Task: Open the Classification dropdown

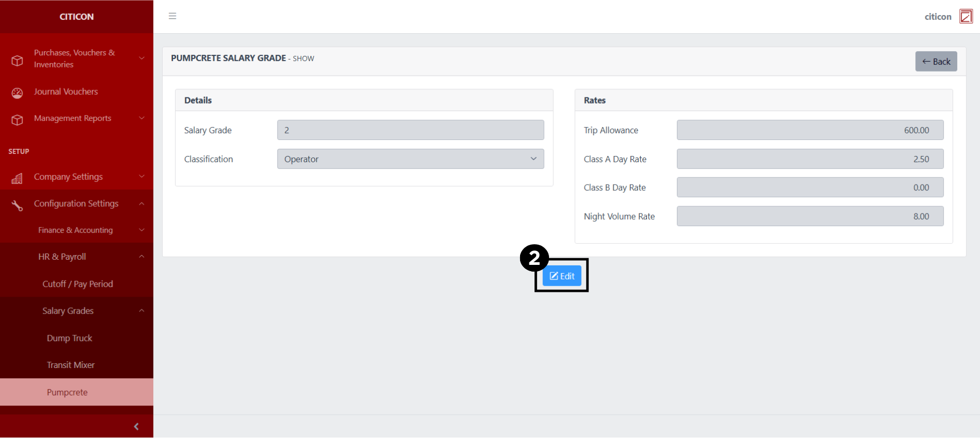Action: [x=410, y=159]
